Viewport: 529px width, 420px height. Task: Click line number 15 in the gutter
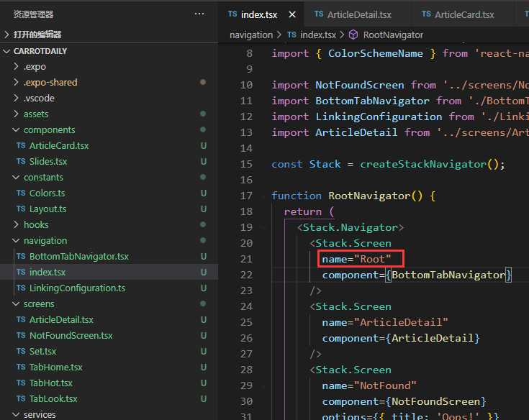click(x=246, y=164)
